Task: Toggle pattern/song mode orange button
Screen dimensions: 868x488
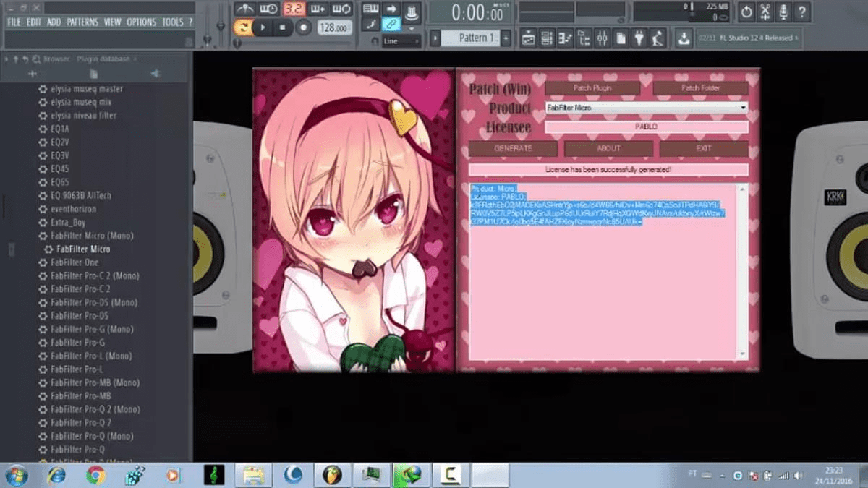Action: [x=242, y=27]
